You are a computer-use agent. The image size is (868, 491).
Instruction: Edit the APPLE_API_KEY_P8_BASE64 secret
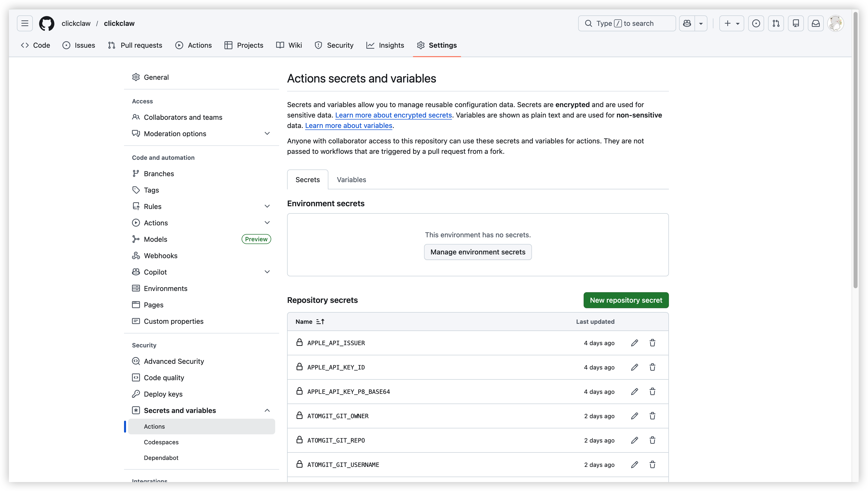(x=634, y=392)
